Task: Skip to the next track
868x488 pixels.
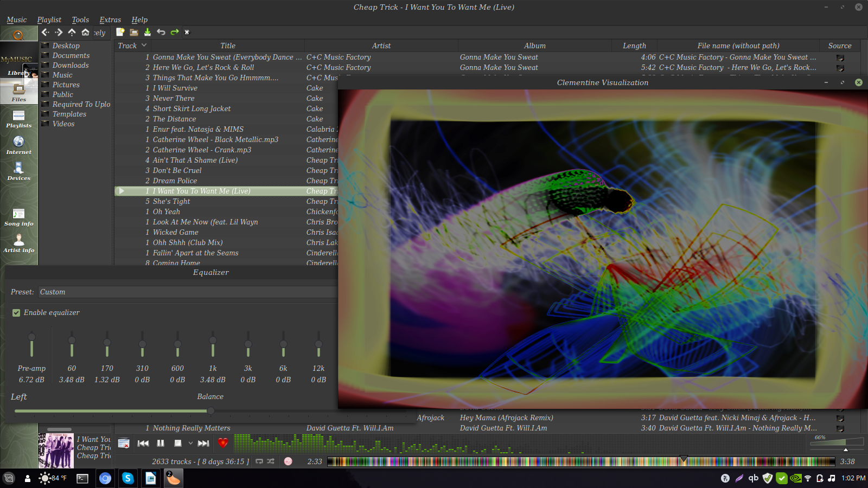Action: pos(203,443)
